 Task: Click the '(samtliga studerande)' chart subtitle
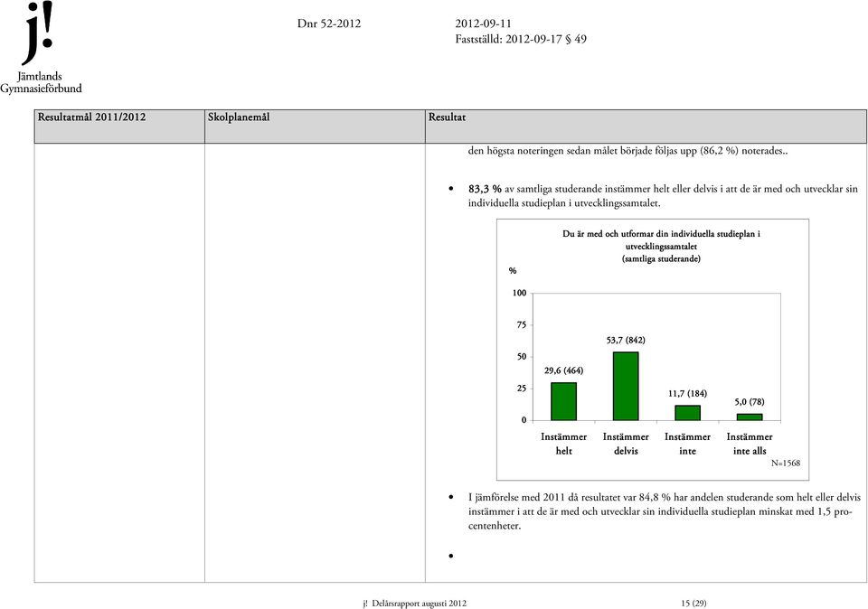tap(661, 258)
